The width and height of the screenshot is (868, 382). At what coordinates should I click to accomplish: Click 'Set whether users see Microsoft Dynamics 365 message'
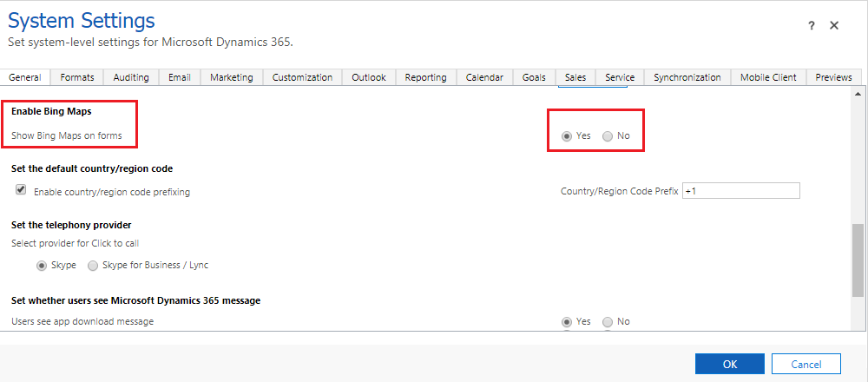tap(135, 300)
